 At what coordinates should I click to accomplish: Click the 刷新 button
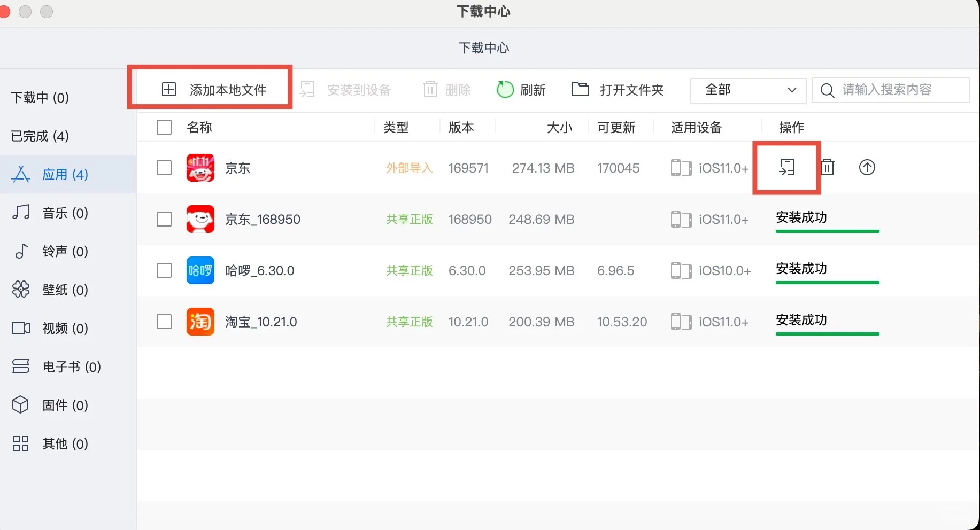pos(521,90)
